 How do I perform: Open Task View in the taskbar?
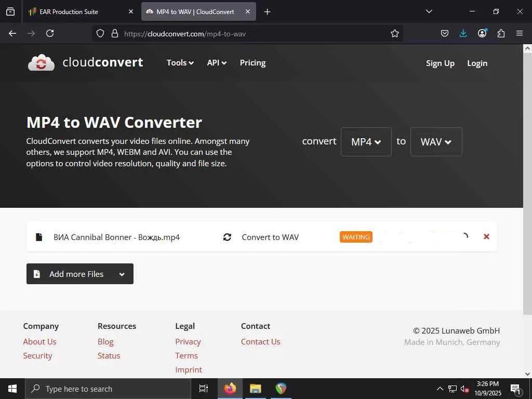tap(204, 389)
